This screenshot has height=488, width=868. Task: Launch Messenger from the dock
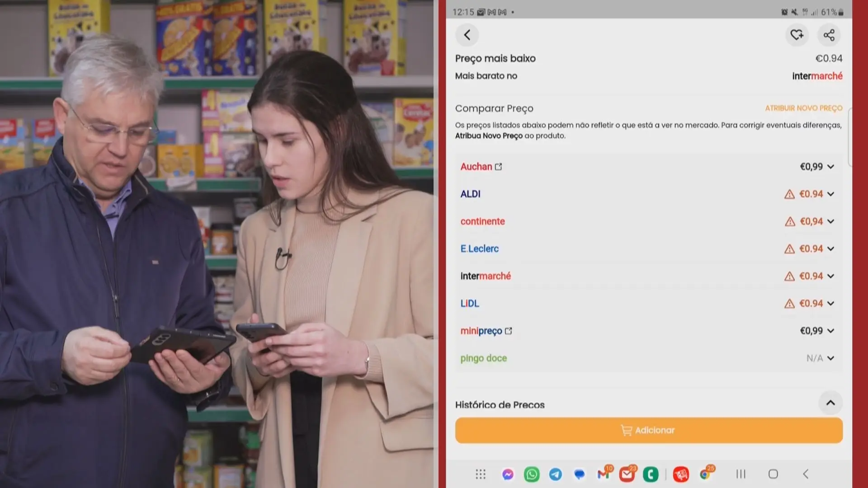coord(508,474)
